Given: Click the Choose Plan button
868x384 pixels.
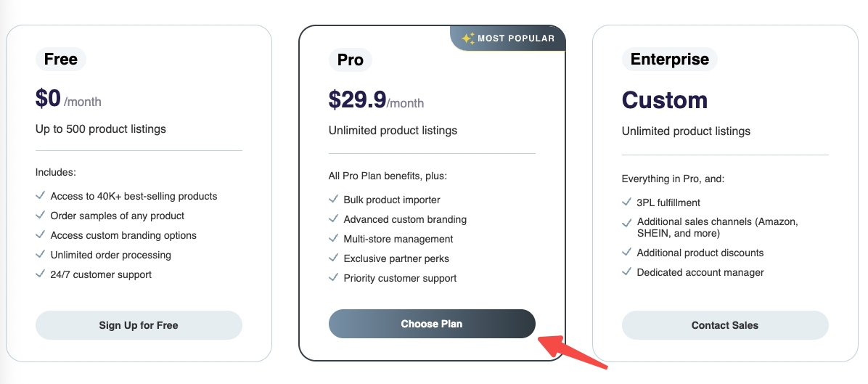Looking at the screenshot, I should [432, 324].
